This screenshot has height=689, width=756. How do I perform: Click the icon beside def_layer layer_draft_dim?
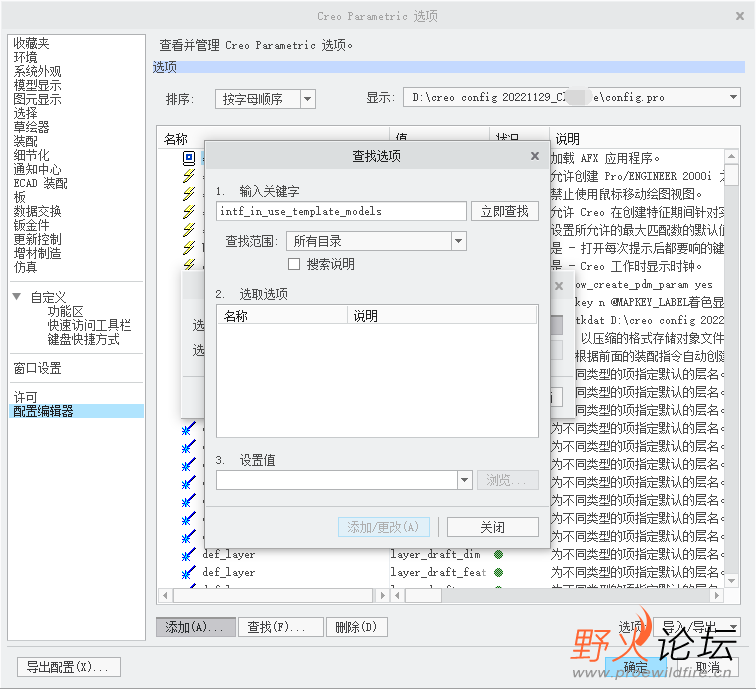189,554
